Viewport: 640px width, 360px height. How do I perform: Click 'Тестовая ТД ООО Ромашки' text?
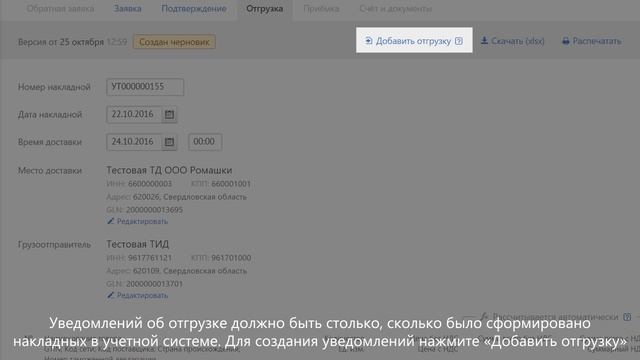click(x=169, y=170)
